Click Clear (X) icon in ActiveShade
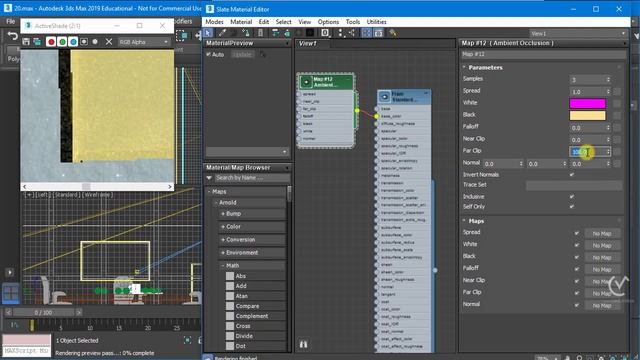 pyautogui.click(x=109, y=42)
